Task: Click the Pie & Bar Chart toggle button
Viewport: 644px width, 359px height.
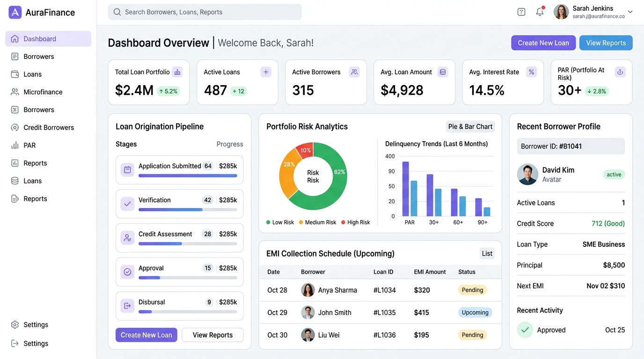Action: tap(470, 126)
